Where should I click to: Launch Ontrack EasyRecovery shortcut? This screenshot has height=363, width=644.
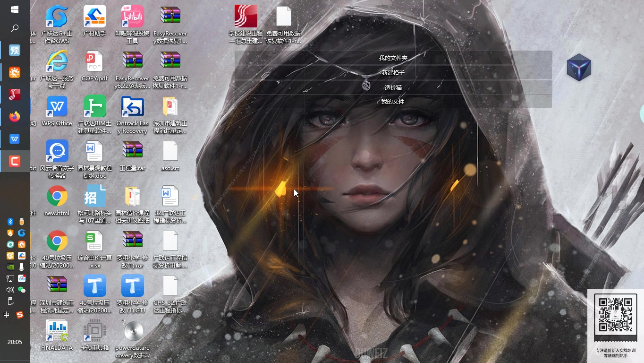(133, 114)
